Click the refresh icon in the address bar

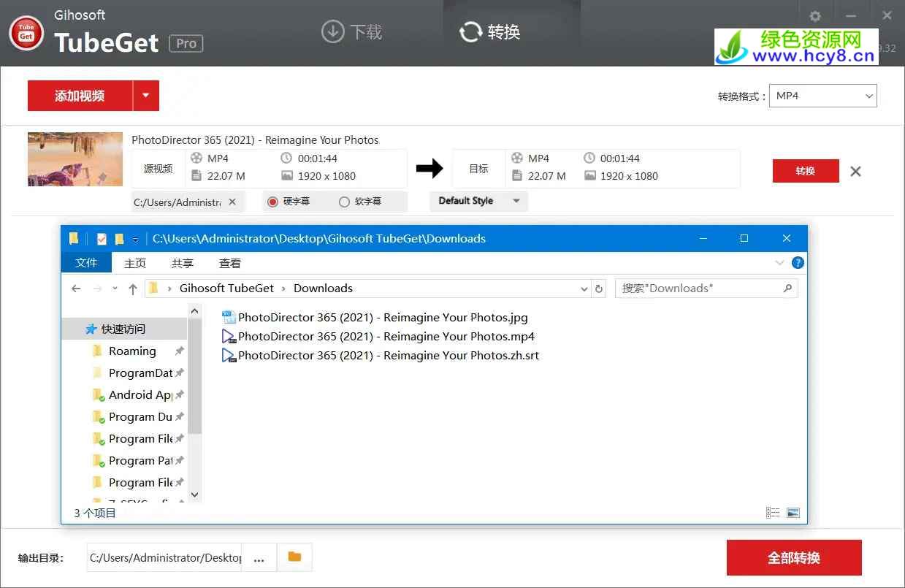599,289
